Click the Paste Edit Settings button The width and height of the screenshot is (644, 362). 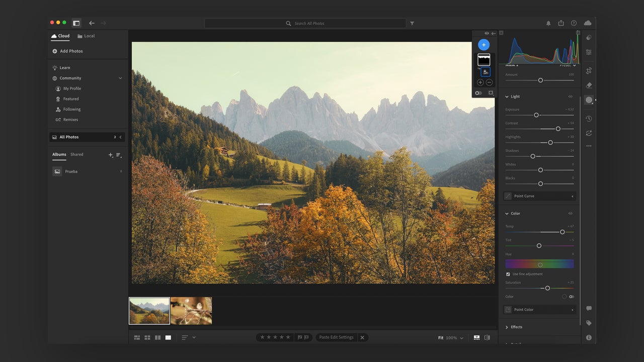point(336,337)
